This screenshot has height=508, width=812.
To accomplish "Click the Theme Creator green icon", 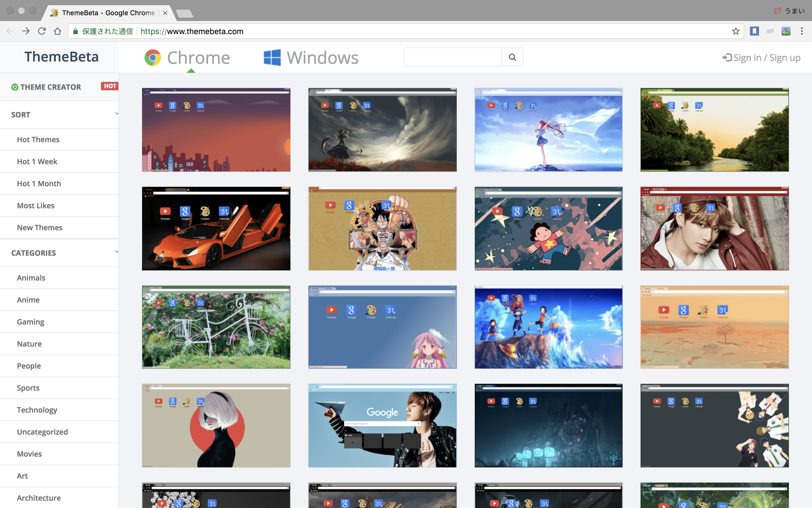I will (x=15, y=87).
